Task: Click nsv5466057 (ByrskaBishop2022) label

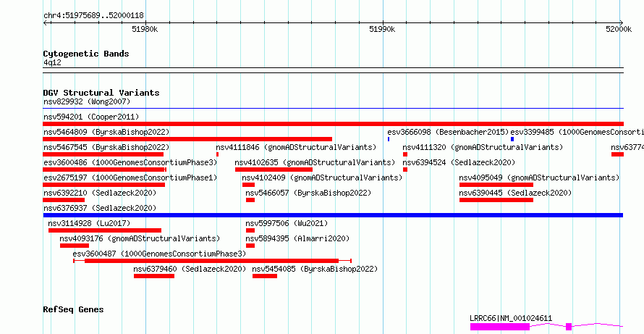Action: click(308, 193)
